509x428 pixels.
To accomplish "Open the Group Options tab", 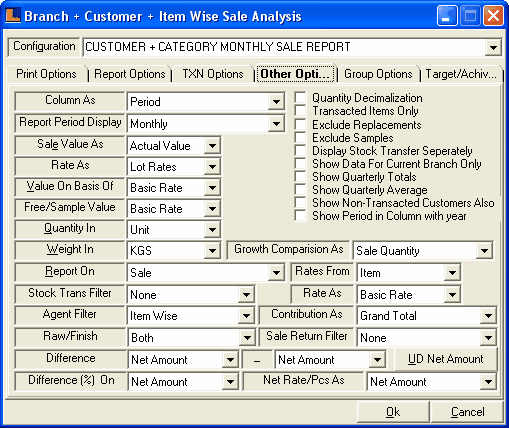I will click(x=378, y=74).
